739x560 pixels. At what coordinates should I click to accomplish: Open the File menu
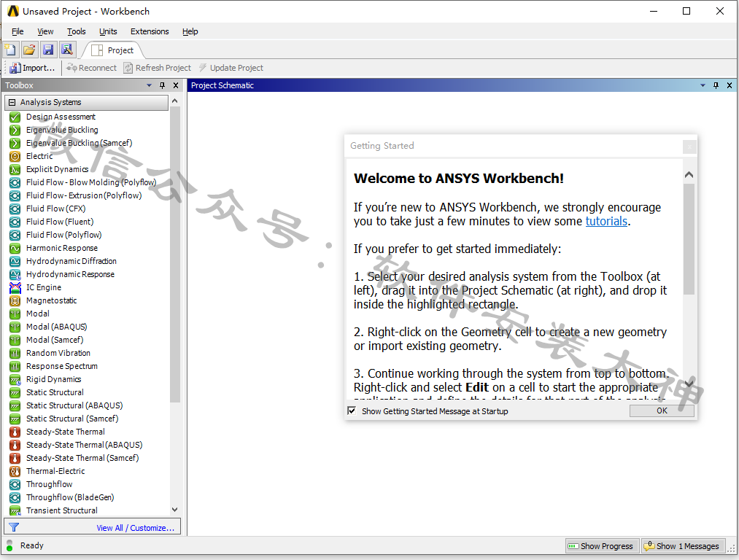18,31
